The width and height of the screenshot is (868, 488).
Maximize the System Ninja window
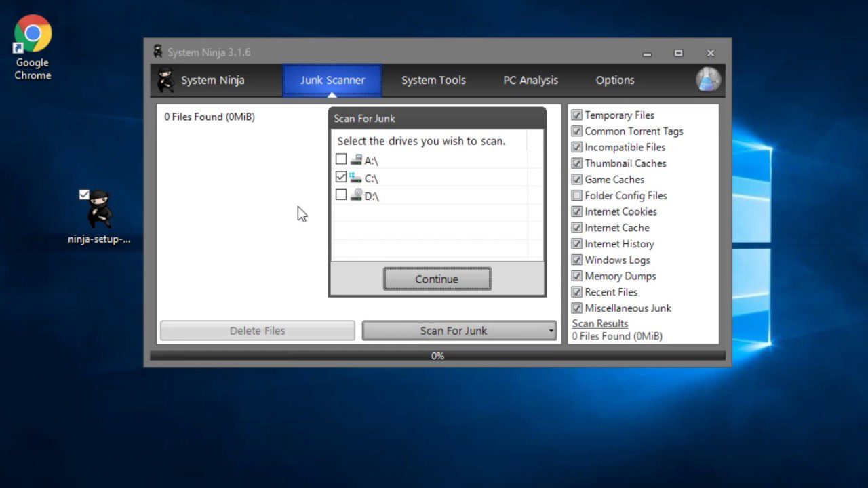point(678,53)
